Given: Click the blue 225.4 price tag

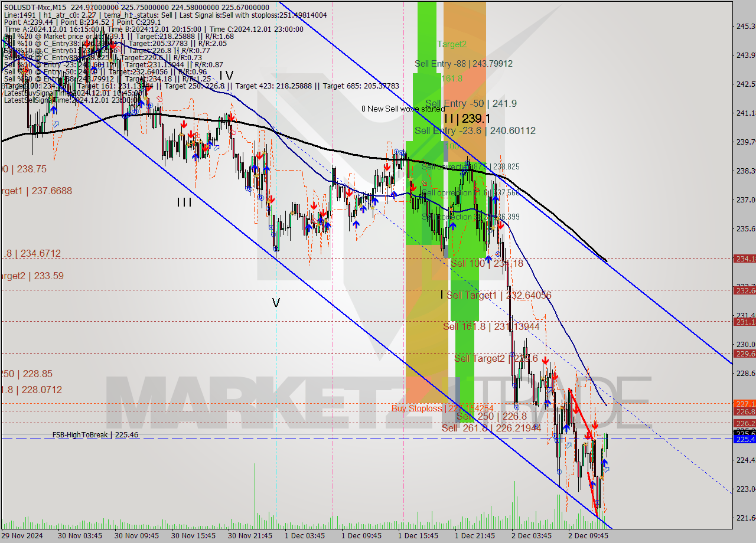Looking at the screenshot, I should pyautogui.click(x=745, y=439).
